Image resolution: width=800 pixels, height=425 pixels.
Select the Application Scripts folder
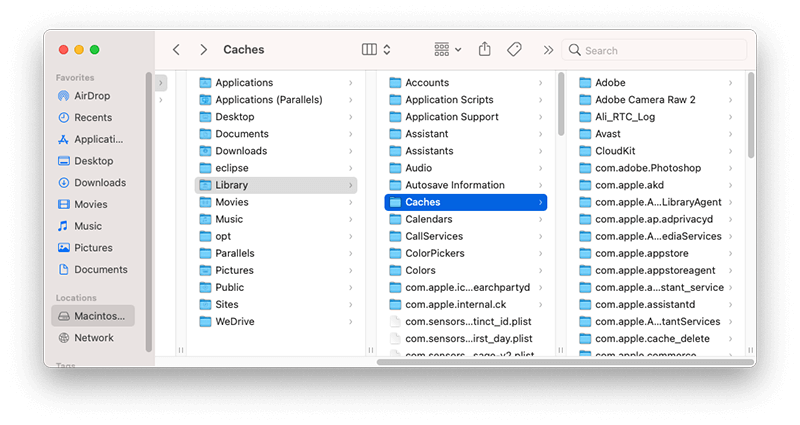[x=466, y=99]
